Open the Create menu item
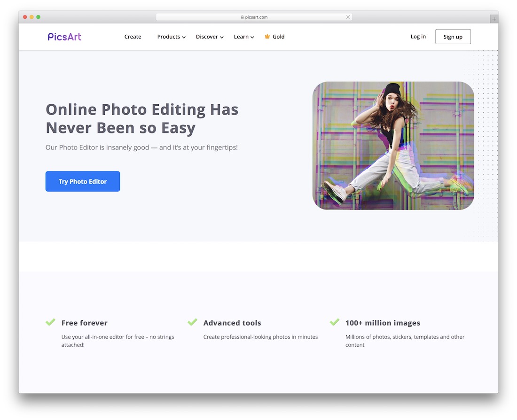This screenshot has height=420, width=517. click(x=133, y=37)
